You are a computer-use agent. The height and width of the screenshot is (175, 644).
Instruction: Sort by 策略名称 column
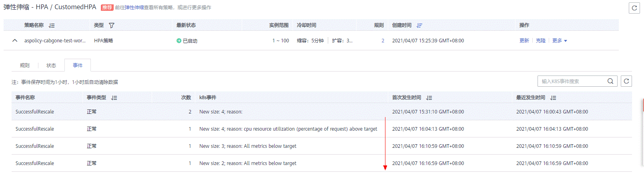52,26
